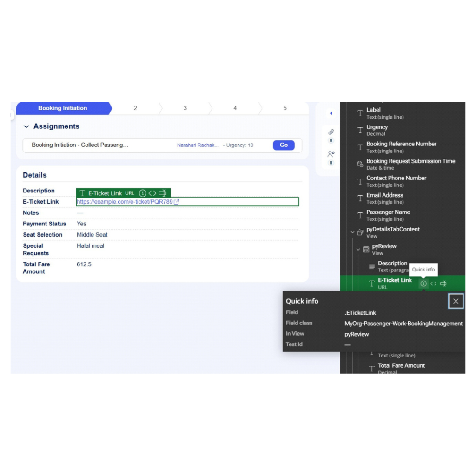
Task: Close the Quick info popup
Action: pyautogui.click(x=456, y=301)
